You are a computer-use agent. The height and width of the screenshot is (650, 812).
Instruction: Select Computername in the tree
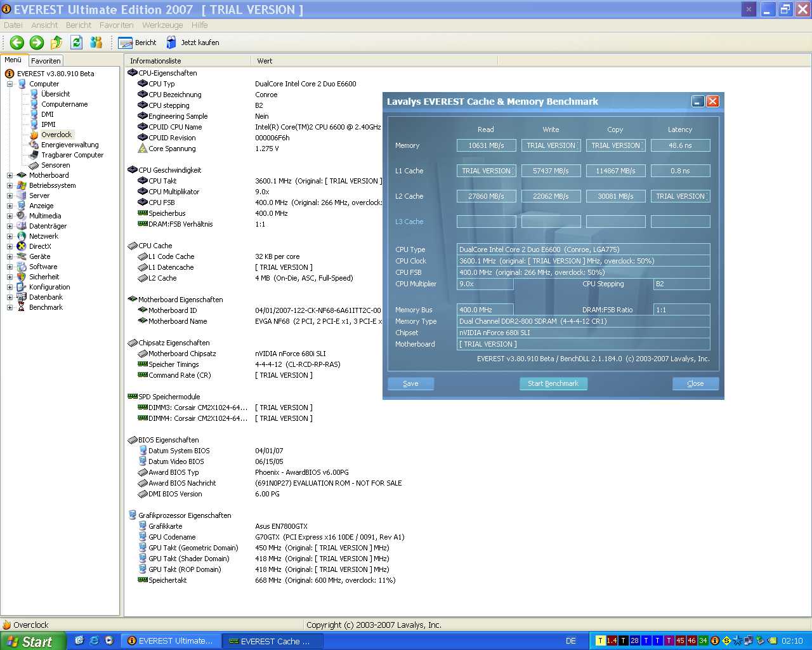[64, 104]
